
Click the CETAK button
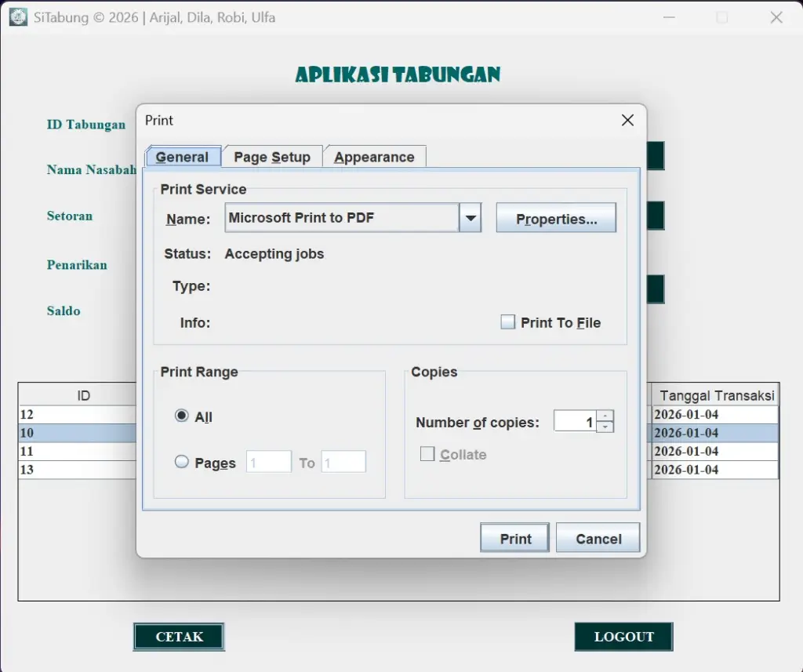point(179,637)
